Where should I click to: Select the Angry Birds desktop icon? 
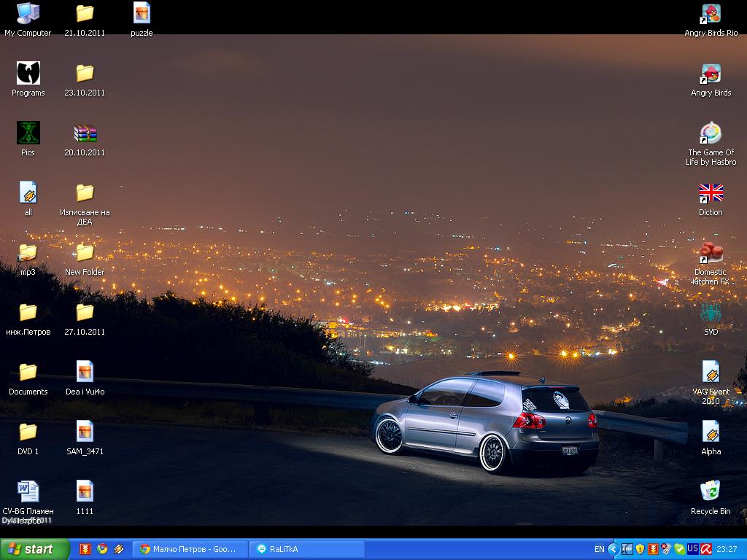pyautogui.click(x=711, y=74)
